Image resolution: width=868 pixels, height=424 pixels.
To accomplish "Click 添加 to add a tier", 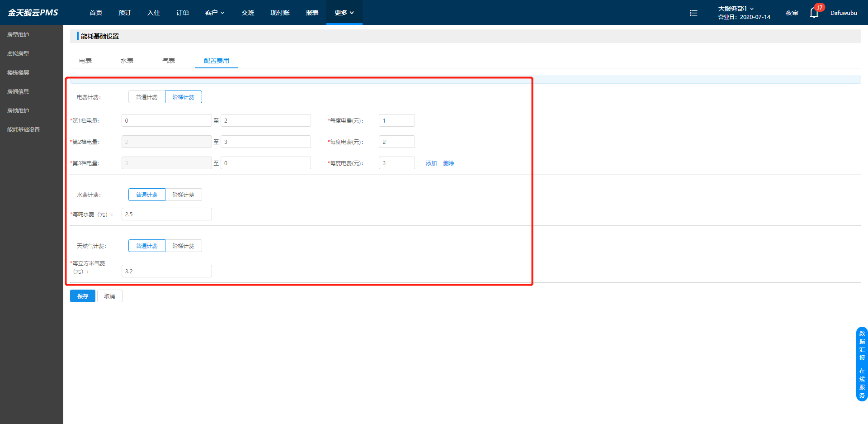I will 431,163.
